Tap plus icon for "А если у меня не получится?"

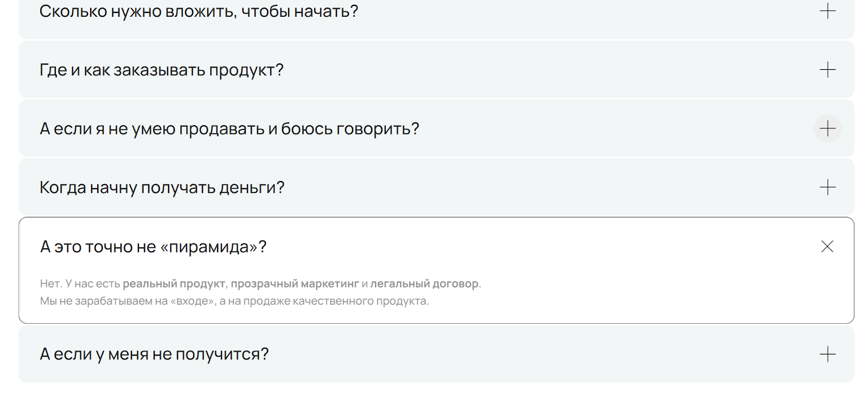click(827, 354)
